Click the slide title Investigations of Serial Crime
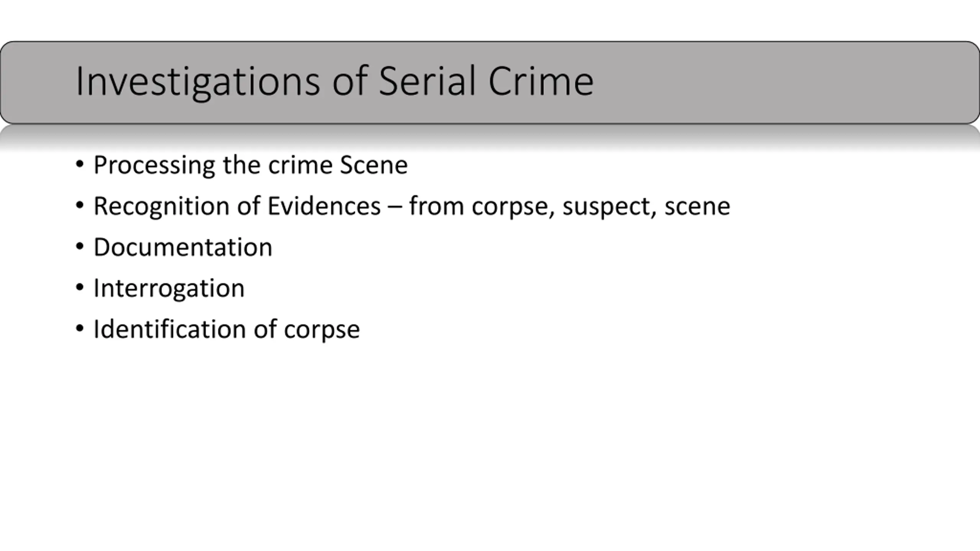Viewport: 980px width, 551px height. click(x=335, y=82)
